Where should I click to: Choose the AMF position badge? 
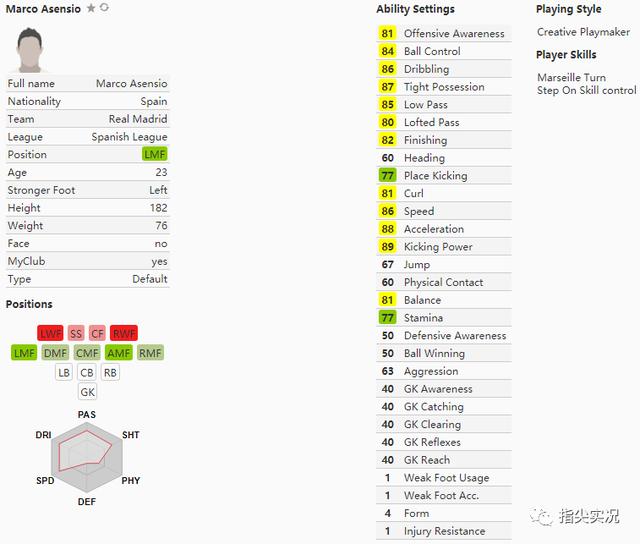point(119,353)
